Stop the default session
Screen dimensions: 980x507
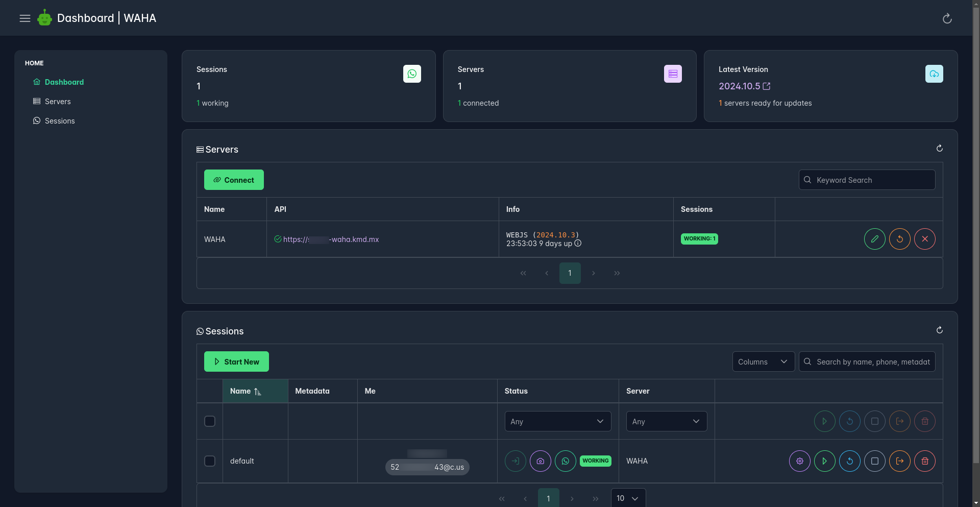(874, 461)
